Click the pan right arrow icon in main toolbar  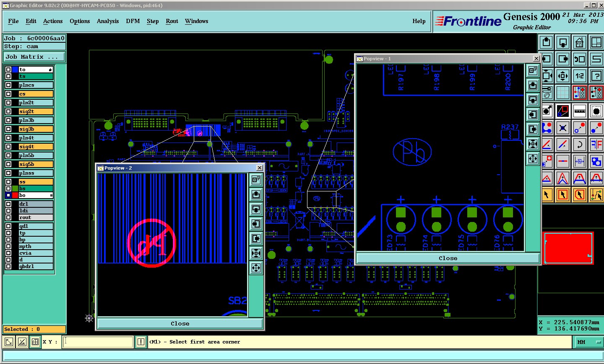[563, 59]
